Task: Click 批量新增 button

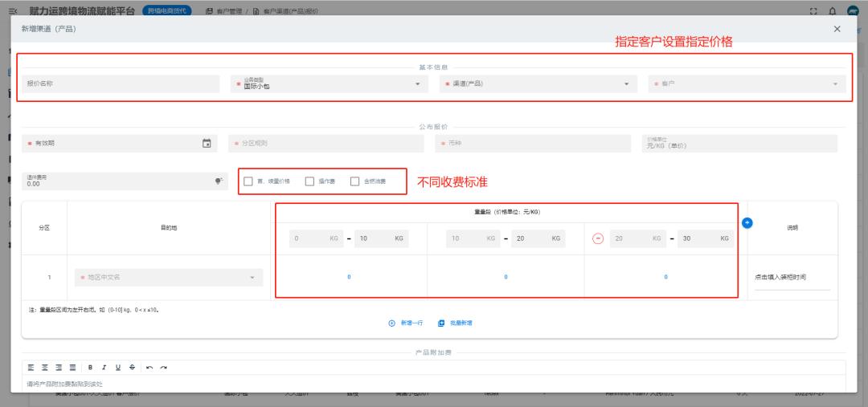Action: [x=455, y=323]
